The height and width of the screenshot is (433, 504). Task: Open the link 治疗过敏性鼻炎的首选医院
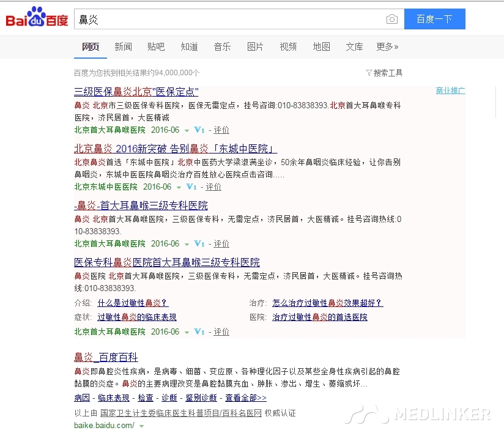click(320, 317)
